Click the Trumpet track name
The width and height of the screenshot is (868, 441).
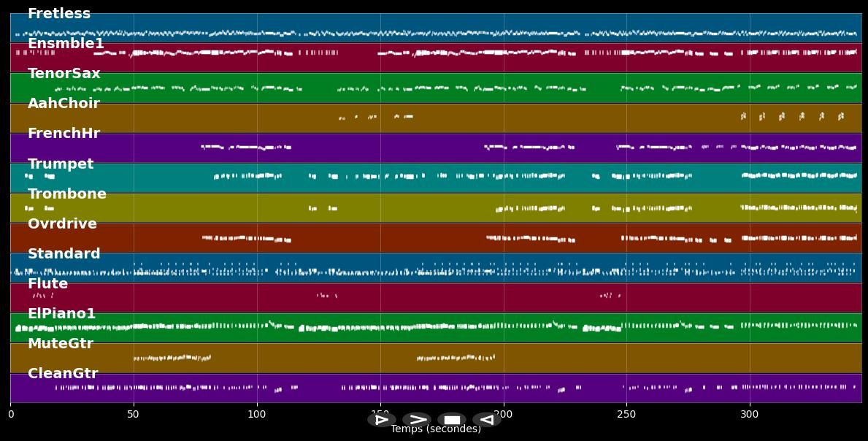61,164
